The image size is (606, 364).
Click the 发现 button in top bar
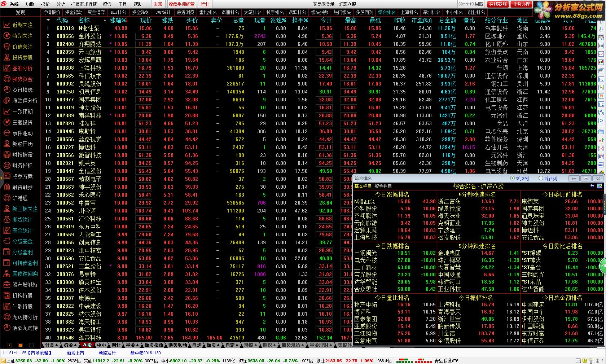pos(158,4)
